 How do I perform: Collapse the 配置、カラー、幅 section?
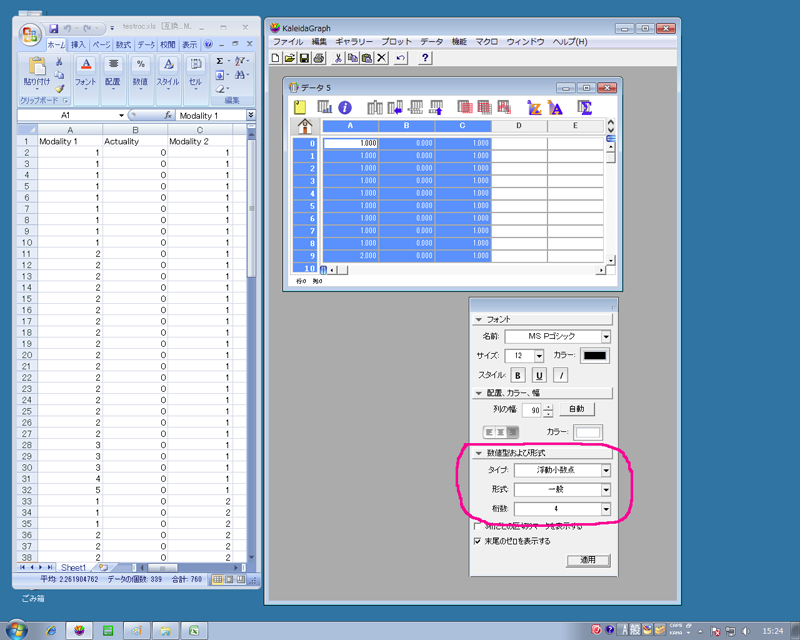479,393
